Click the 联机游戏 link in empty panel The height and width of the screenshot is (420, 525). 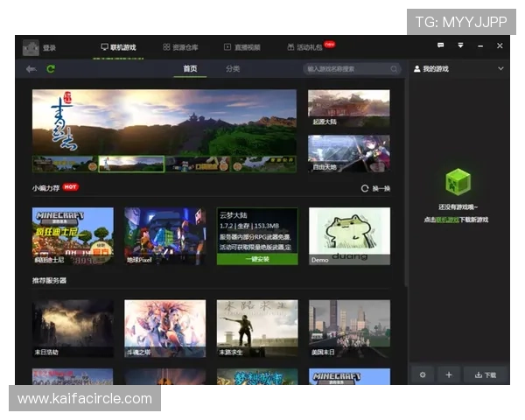click(x=447, y=220)
